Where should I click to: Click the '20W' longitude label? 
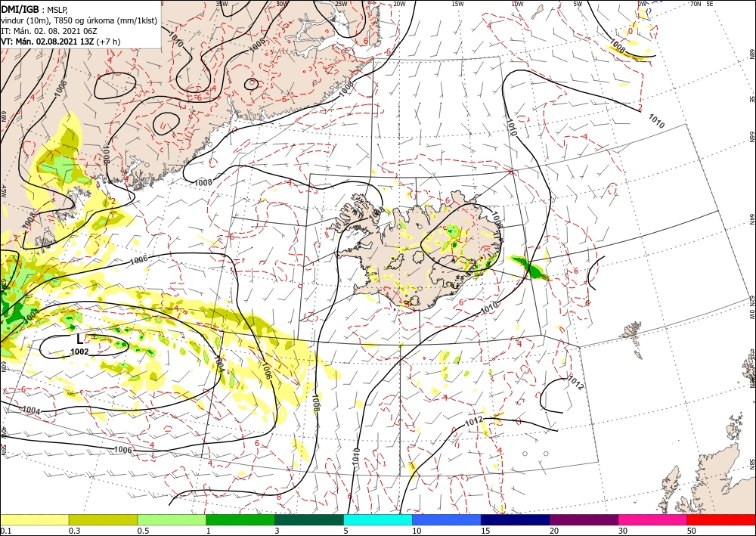tap(399, 4)
